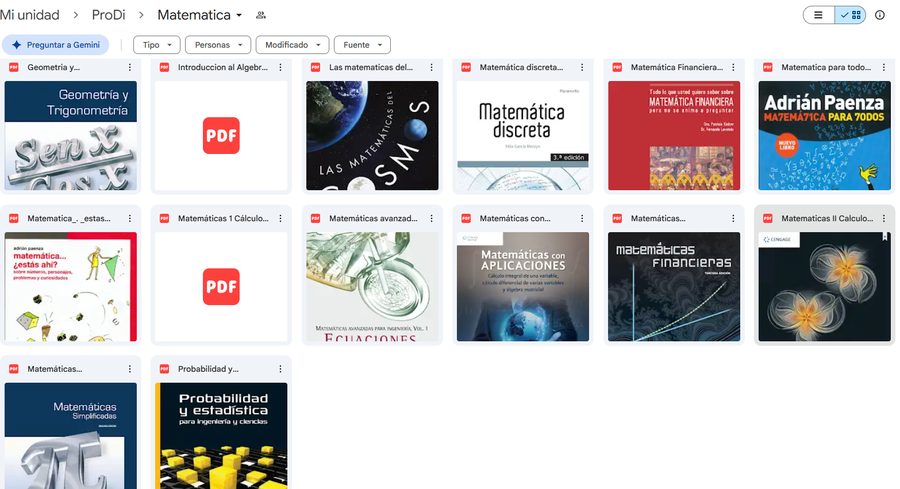This screenshot has height=489, width=900.
Task: Open Ecuaciones motorcycle cover thumbnail
Action: pos(372,286)
